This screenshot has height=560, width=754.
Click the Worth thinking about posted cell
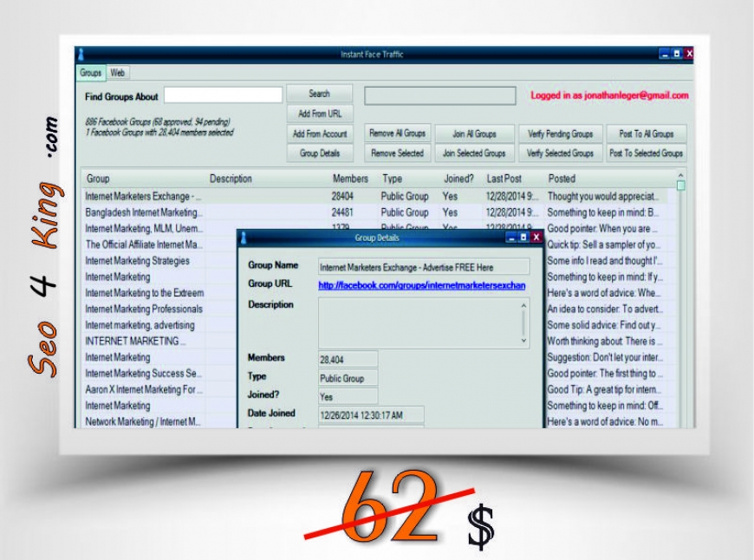(x=604, y=341)
